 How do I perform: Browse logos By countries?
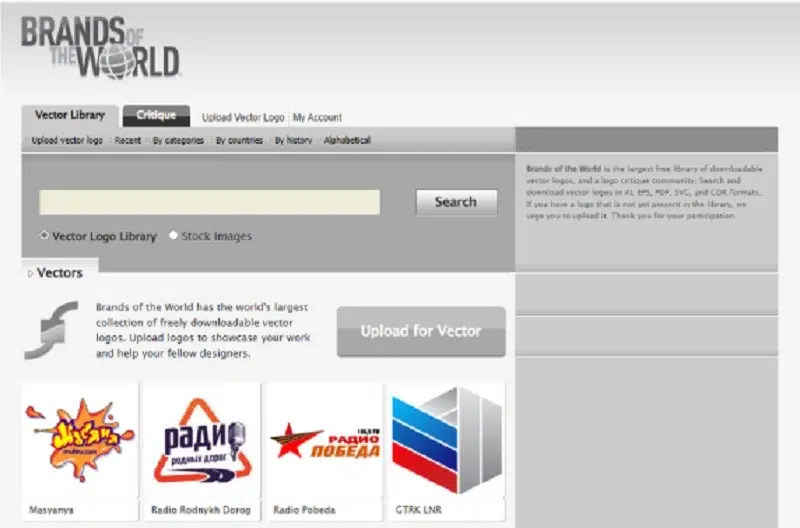point(239,140)
